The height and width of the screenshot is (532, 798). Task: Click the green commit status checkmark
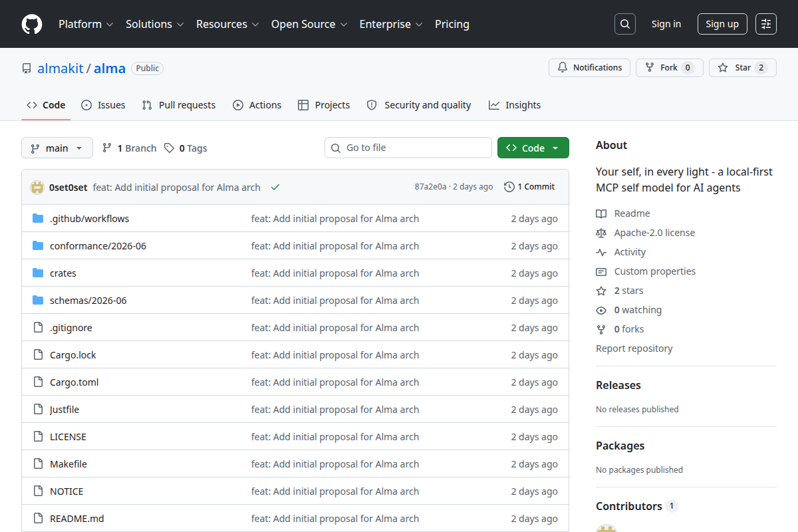(x=275, y=188)
